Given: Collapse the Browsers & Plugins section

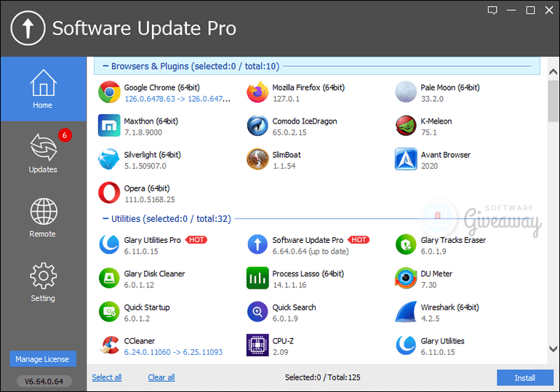Looking at the screenshot, I should (105, 66).
